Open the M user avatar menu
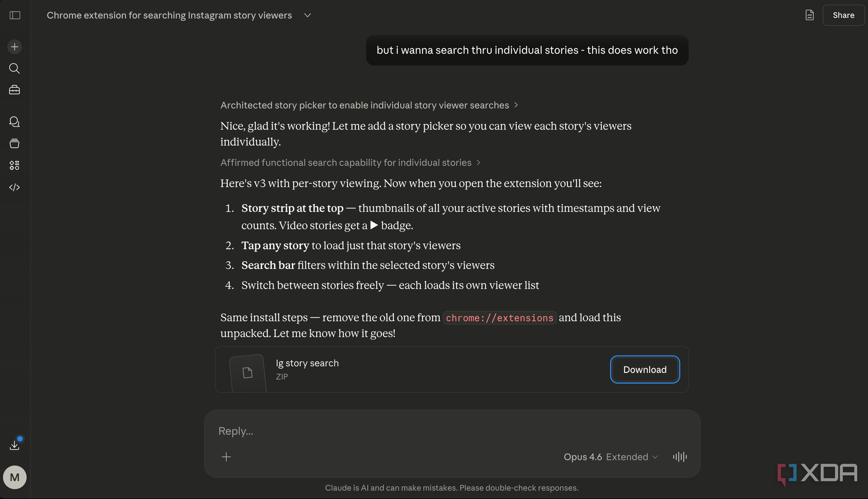 click(x=14, y=477)
